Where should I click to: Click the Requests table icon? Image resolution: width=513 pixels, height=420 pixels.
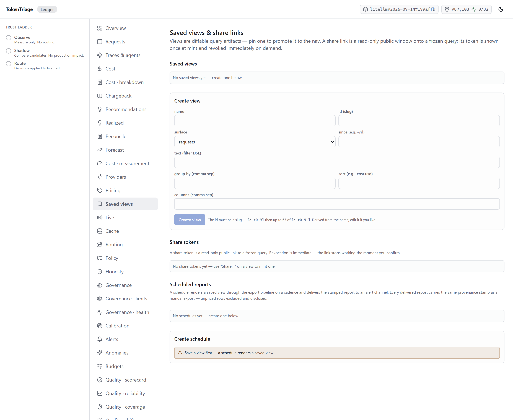point(100,42)
